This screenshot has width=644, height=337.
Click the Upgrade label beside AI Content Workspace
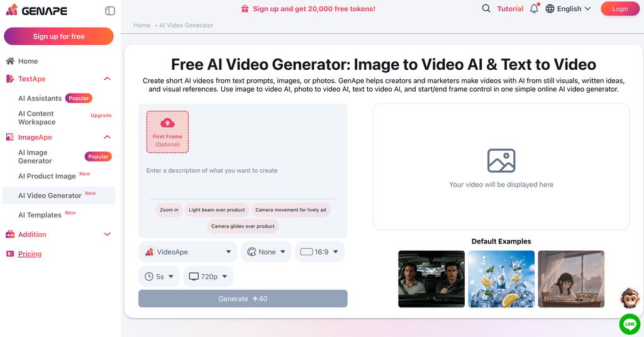tap(101, 115)
